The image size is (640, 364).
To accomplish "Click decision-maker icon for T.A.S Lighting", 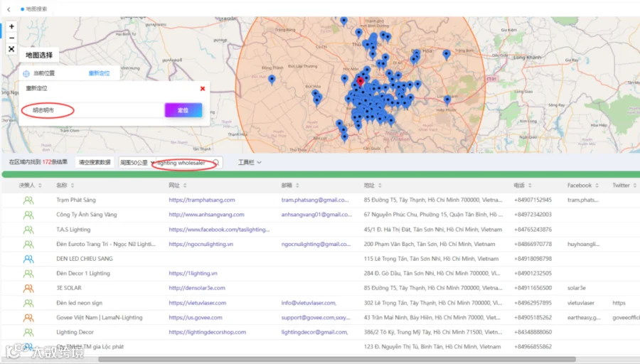I will coord(28,230).
